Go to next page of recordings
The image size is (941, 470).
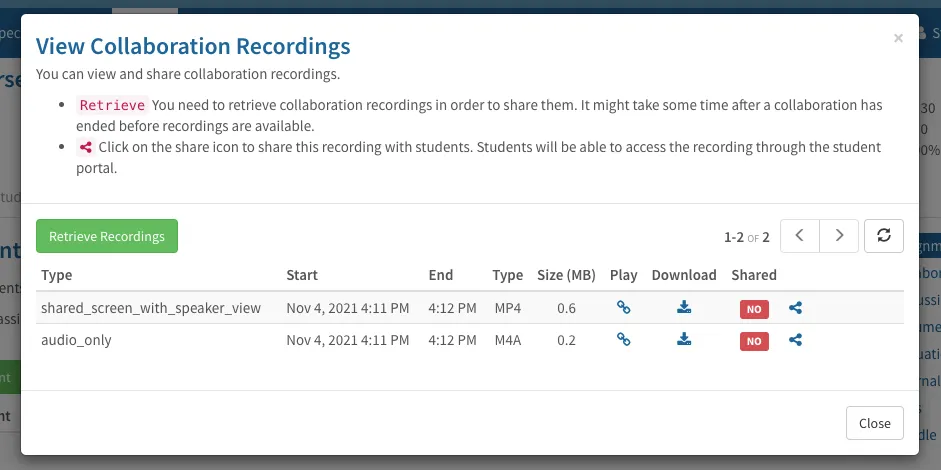[x=839, y=236]
